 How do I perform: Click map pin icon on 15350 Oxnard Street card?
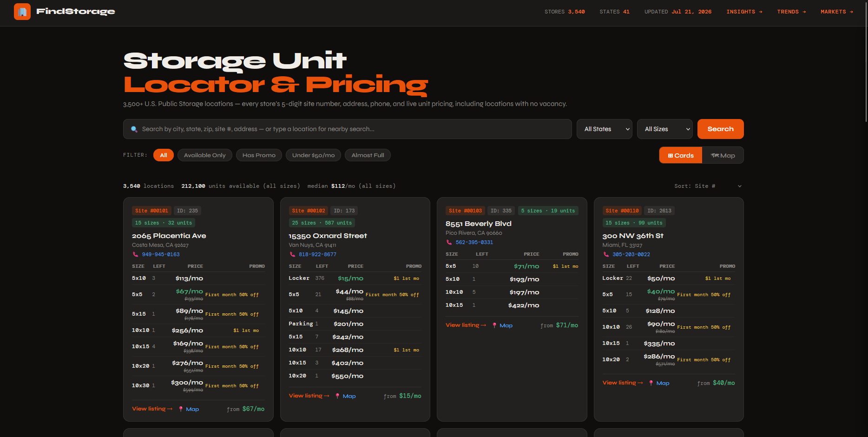pos(337,396)
